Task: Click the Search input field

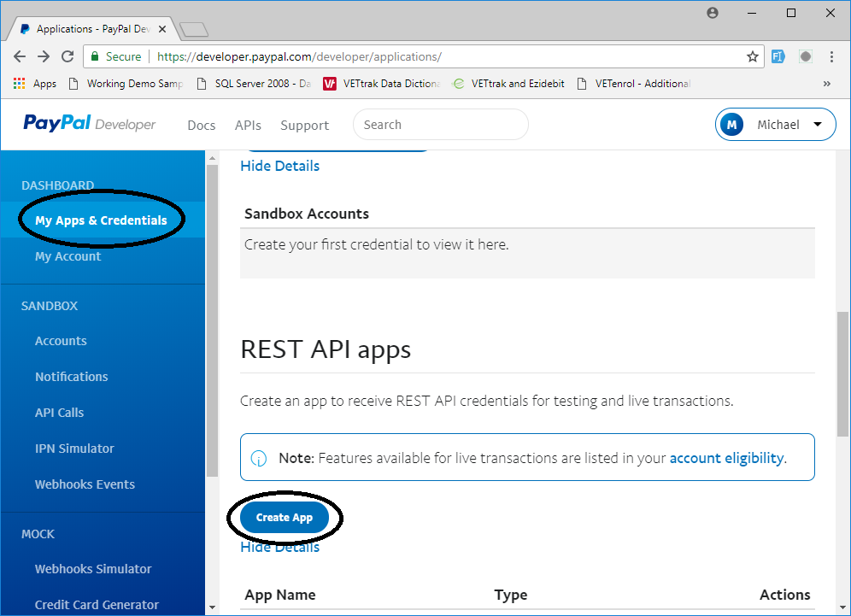Action: 441,124
